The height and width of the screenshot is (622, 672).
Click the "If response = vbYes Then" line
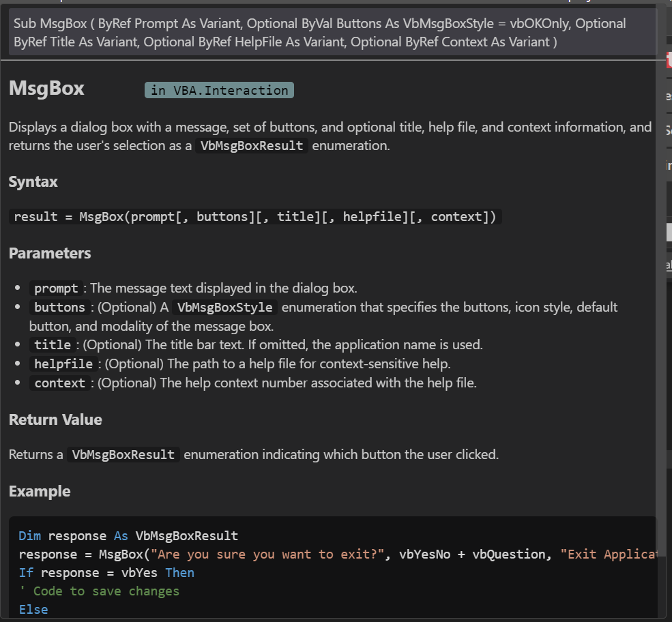(106, 572)
